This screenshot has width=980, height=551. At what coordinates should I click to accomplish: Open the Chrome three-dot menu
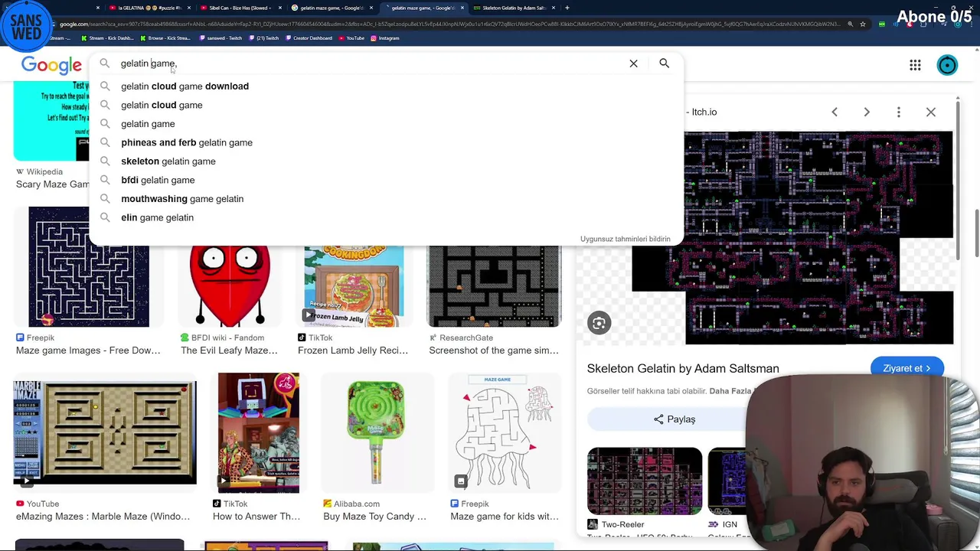tap(971, 24)
